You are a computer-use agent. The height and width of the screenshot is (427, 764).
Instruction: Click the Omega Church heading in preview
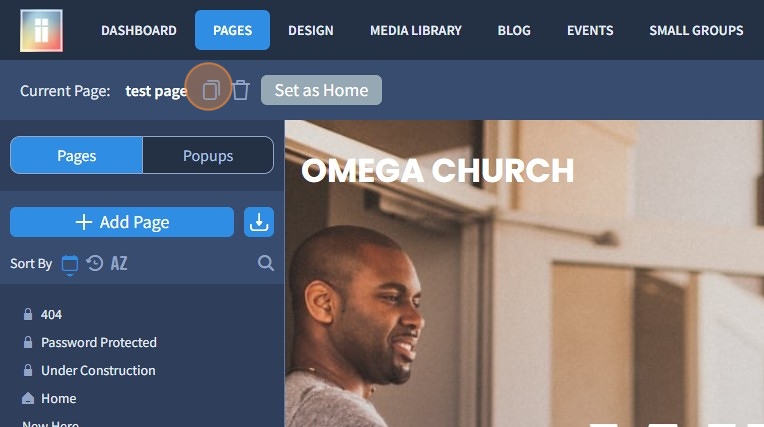coord(438,171)
